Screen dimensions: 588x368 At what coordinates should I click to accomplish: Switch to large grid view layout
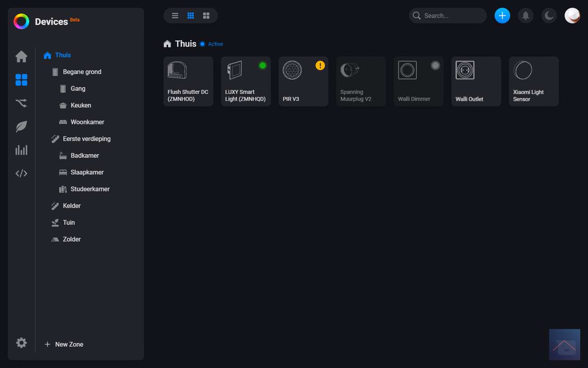pos(206,16)
